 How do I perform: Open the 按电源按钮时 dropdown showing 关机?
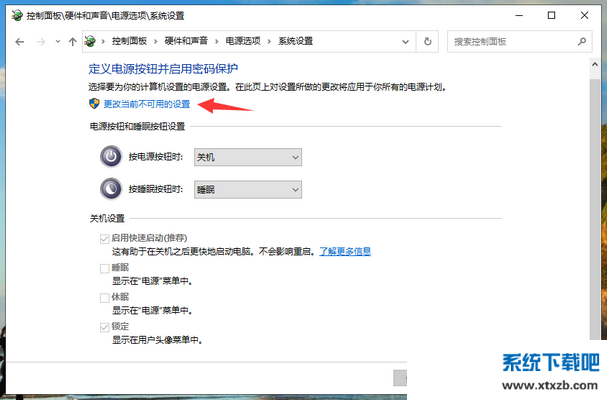247,157
